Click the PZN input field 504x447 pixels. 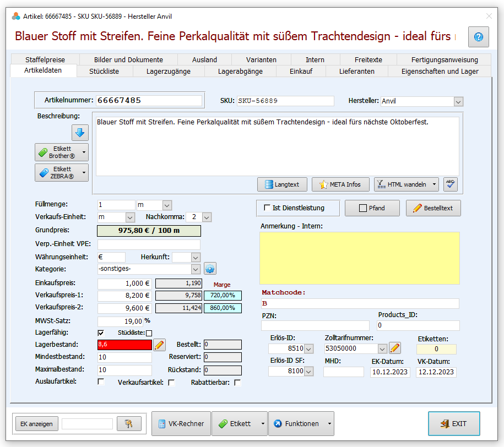pyautogui.click(x=315, y=325)
